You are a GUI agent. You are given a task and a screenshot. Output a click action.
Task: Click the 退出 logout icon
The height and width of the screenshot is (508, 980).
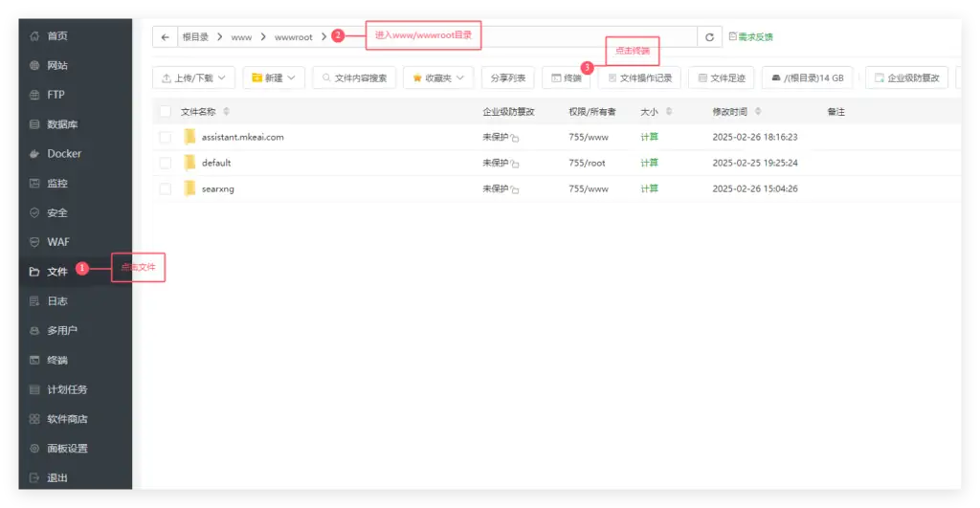tap(34, 477)
